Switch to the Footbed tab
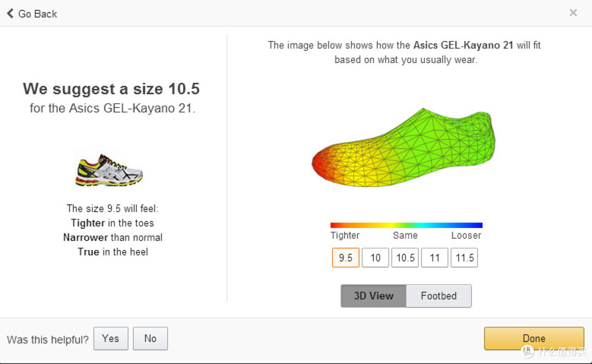 (439, 295)
